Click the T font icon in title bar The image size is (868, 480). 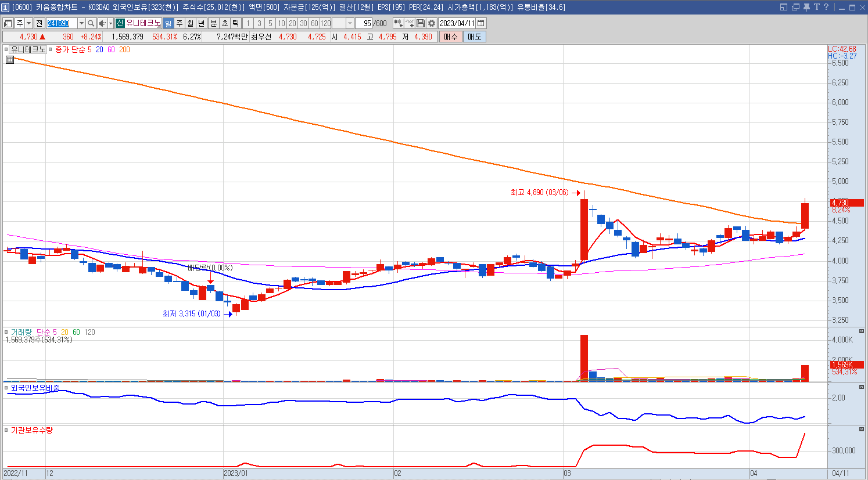pyautogui.click(x=816, y=7)
